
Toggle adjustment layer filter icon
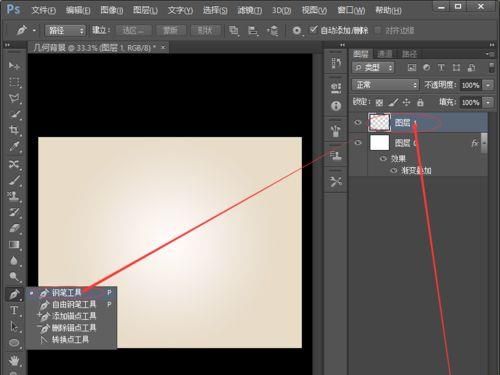tap(426, 68)
